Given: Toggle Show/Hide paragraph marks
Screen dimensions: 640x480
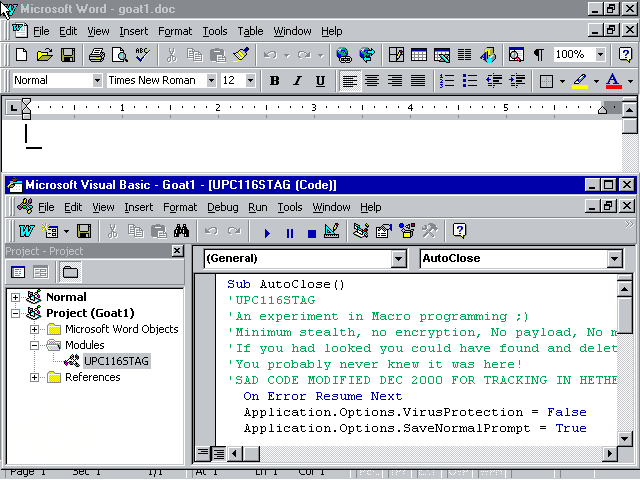Looking at the screenshot, I should (539, 55).
